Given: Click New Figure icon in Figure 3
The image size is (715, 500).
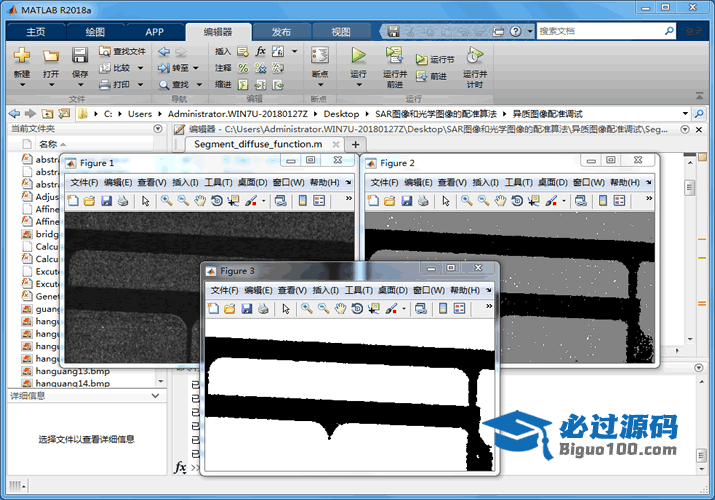Looking at the screenshot, I should (x=213, y=309).
